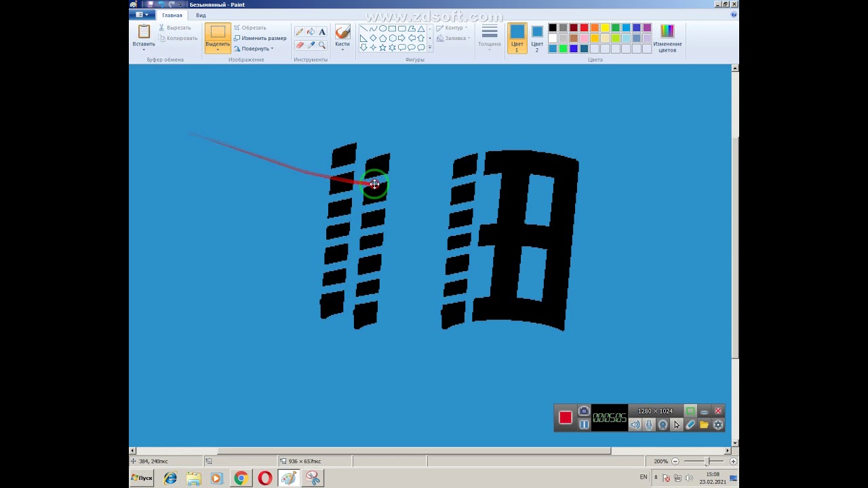The width and height of the screenshot is (868, 488).
Task: Open the Size (Толщина) dropdown
Action: pyautogui.click(x=490, y=38)
